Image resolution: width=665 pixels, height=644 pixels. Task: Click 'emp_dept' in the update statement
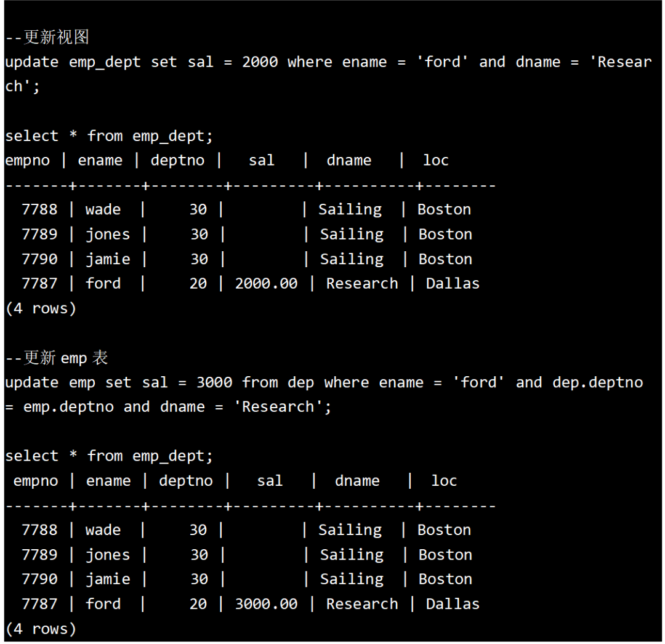click(x=105, y=62)
